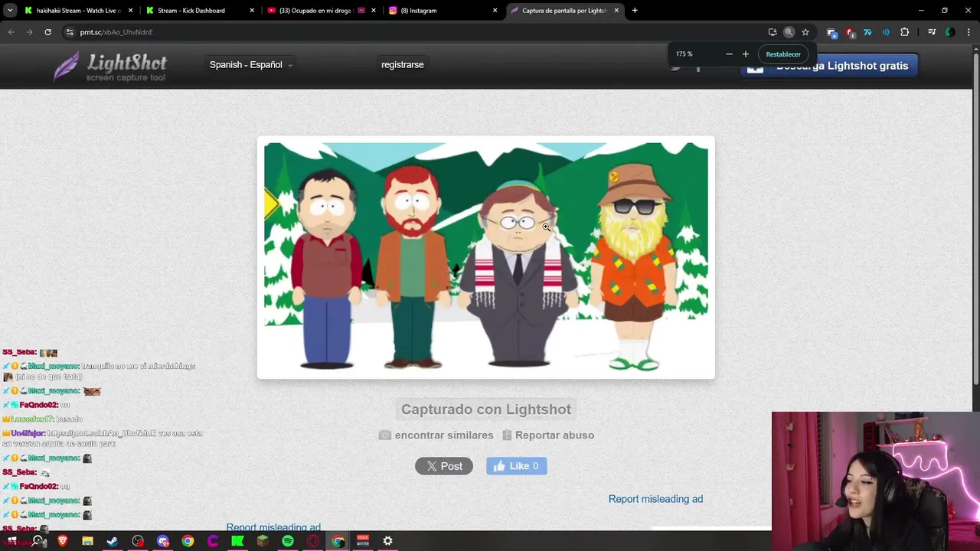980x551 pixels.
Task: Increase zoom with the plus button
Action: [x=746, y=54]
